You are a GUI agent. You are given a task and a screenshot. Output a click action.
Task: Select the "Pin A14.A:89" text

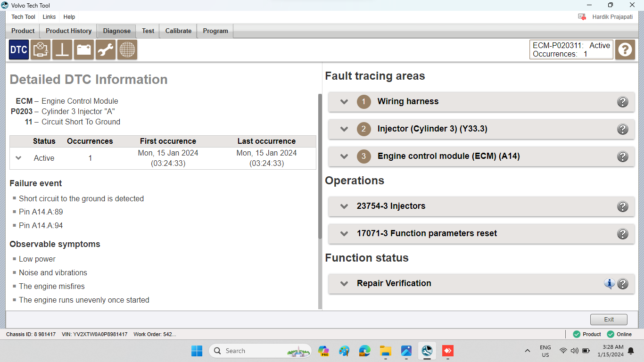point(41,212)
